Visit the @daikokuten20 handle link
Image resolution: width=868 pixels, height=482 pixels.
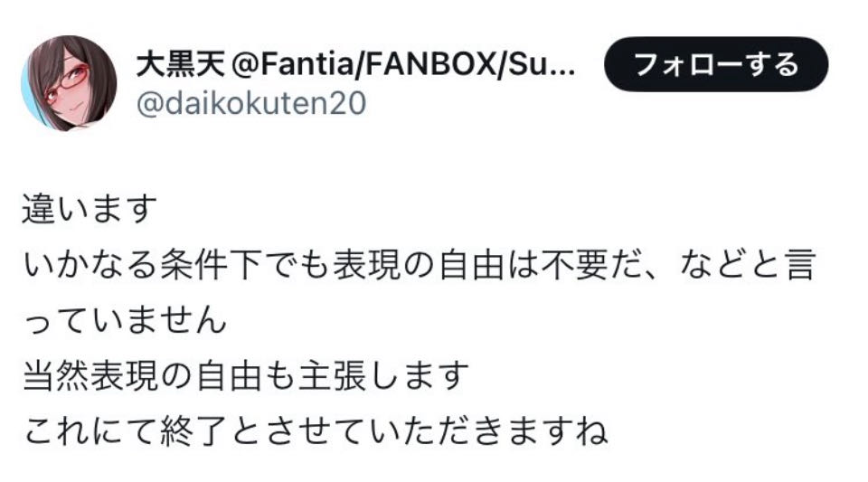point(250,103)
